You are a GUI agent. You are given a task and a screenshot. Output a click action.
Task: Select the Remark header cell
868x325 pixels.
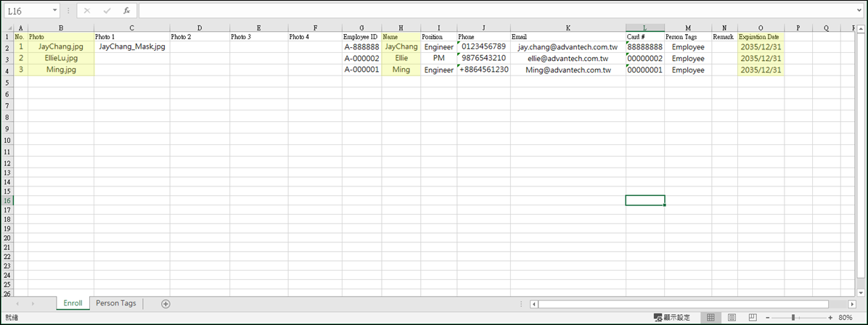click(x=724, y=36)
